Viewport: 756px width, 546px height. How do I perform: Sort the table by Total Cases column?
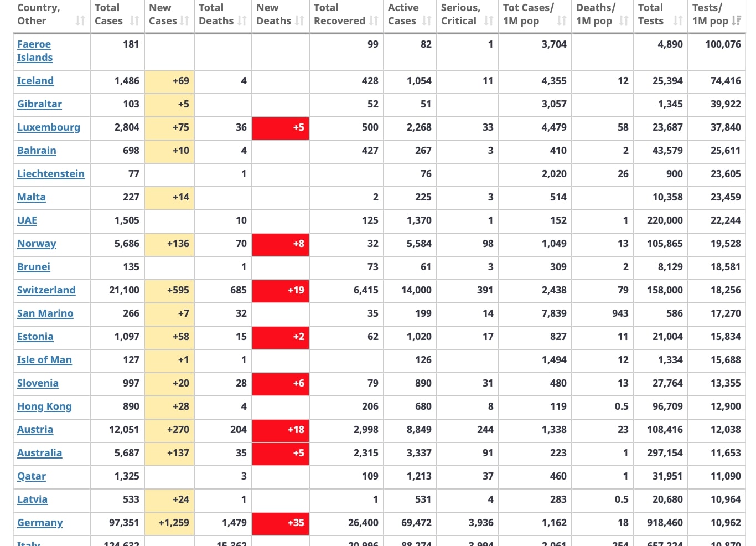134,21
